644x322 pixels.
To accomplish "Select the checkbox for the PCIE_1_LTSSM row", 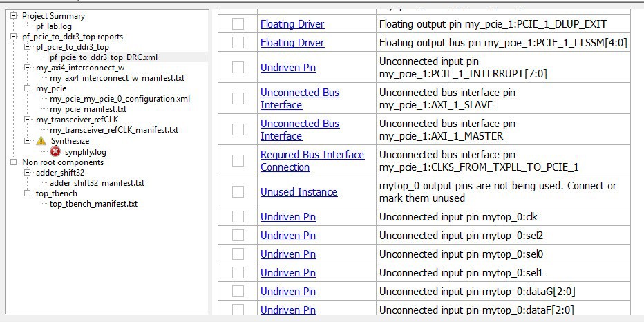I will [x=238, y=42].
